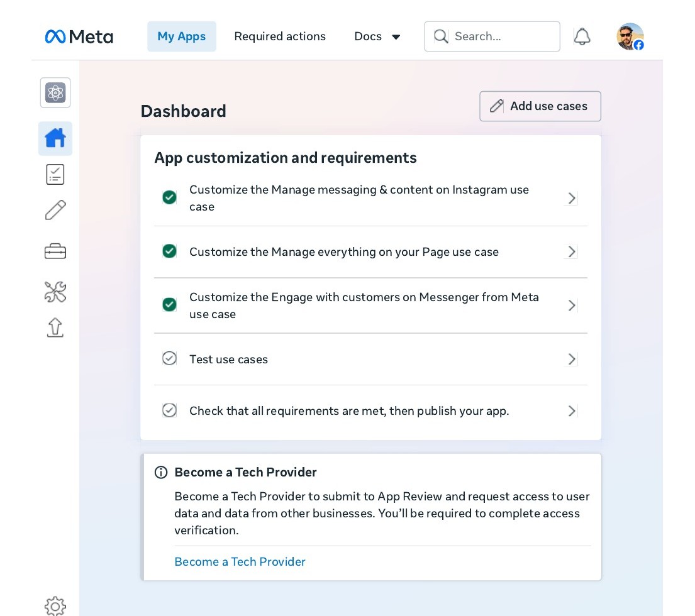Open Customize the Engage with customers on Messenger
Screen dimensions: 695x616
pyautogui.click(x=370, y=305)
